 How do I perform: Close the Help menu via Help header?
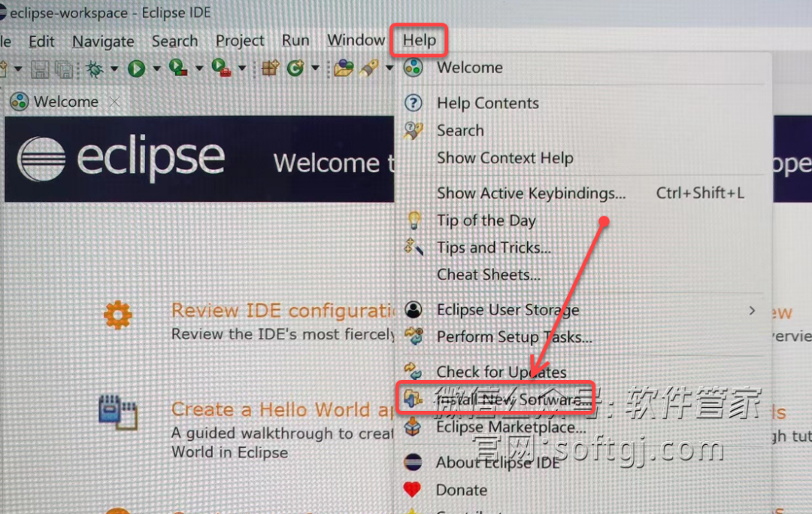[419, 40]
